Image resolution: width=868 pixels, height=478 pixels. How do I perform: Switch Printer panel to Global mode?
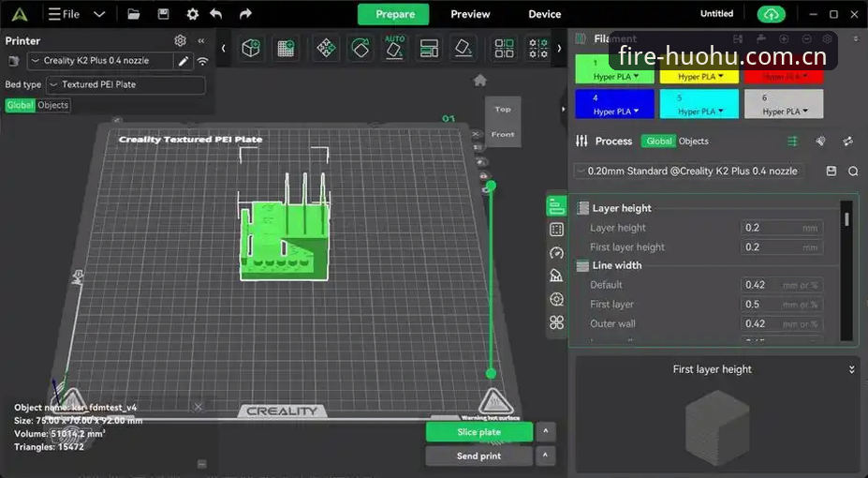(x=20, y=105)
